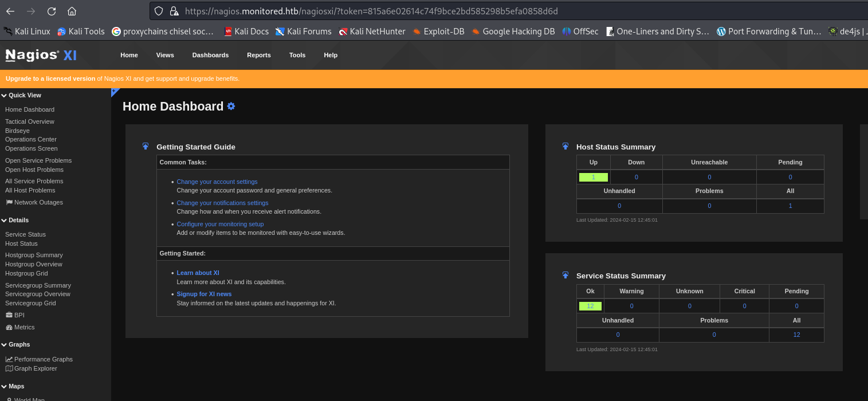Collapse the Details sidebar section

click(x=15, y=220)
